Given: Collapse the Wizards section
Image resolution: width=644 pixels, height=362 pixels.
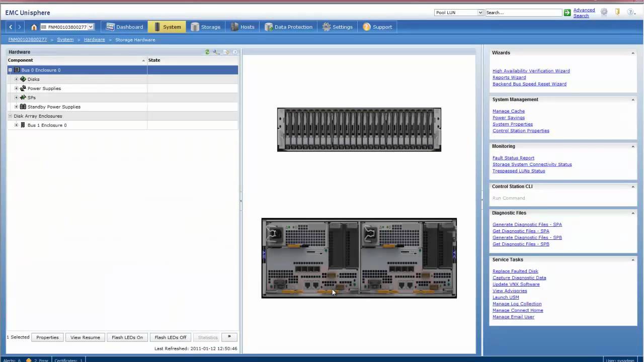Looking at the screenshot, I should point(633,53).
